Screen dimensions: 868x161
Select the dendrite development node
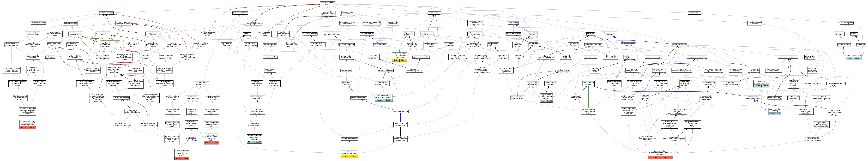[349, 139]
